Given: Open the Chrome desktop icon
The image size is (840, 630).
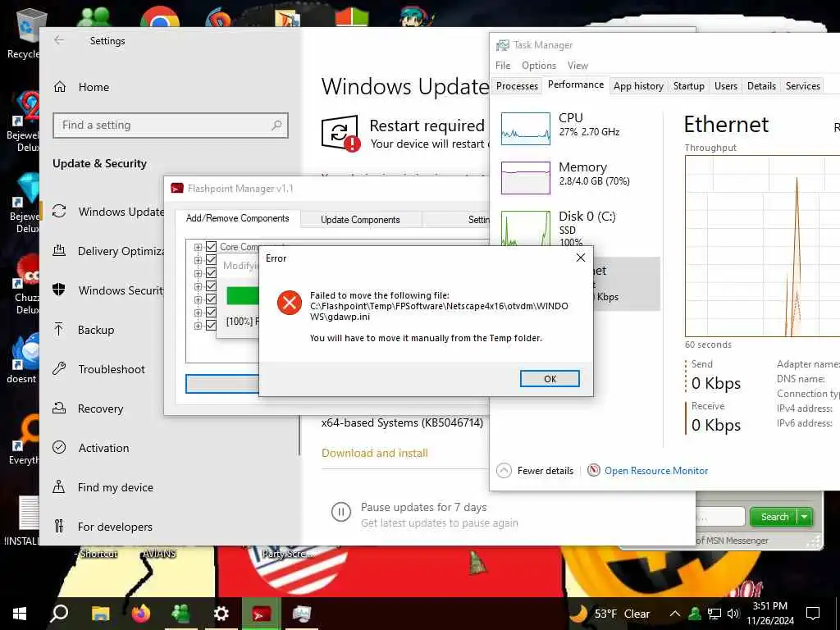Looking at the screenshot, I should click(160, 16).
